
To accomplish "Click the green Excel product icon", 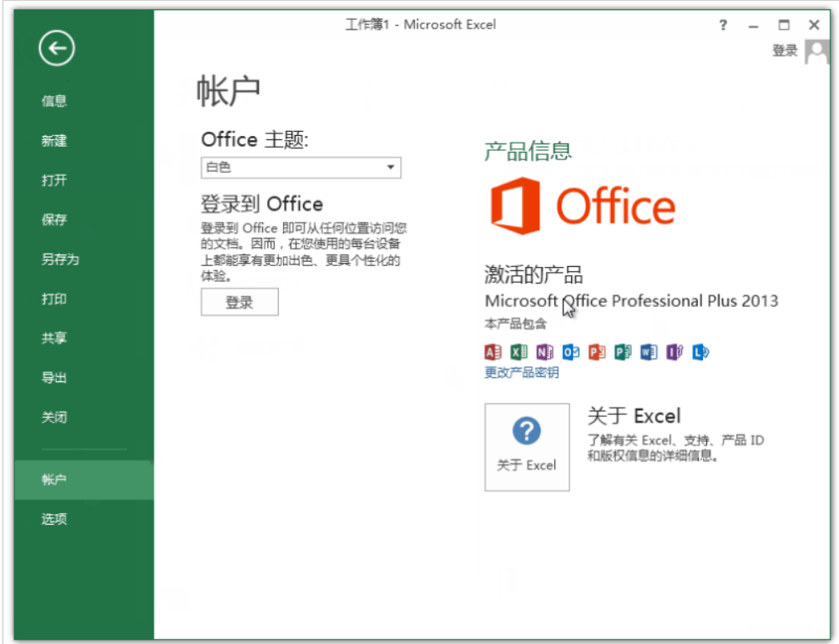I will click(518, 352).
